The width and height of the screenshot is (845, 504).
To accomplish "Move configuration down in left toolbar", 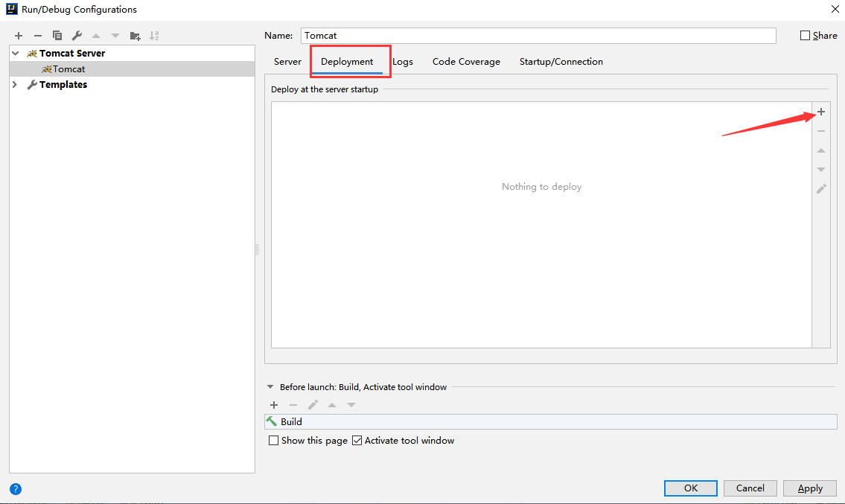I will [x=115, y=36].
